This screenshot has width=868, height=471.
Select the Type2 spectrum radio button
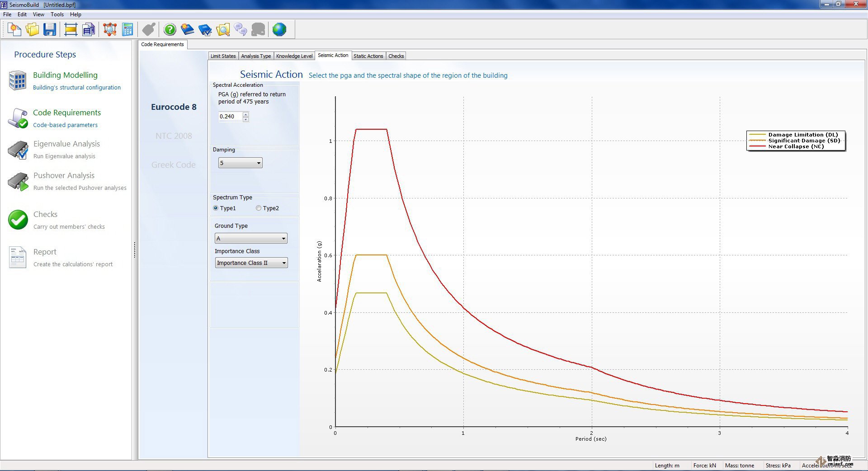coord(259,208)
